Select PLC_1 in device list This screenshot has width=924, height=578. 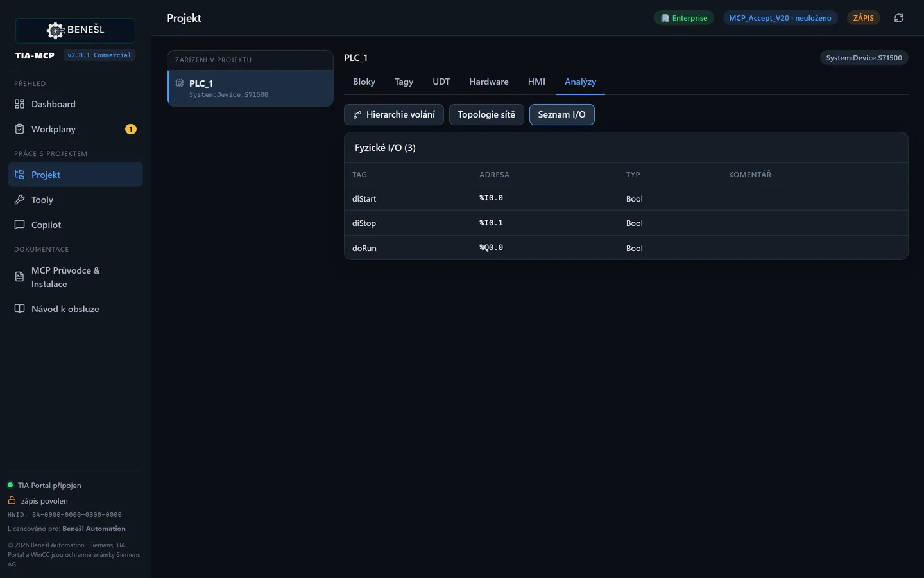click(x=250, y=88)
